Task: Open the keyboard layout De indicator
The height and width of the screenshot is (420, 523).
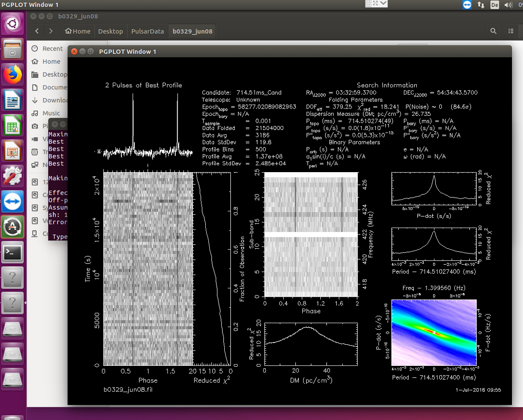Action: [494, 5]
